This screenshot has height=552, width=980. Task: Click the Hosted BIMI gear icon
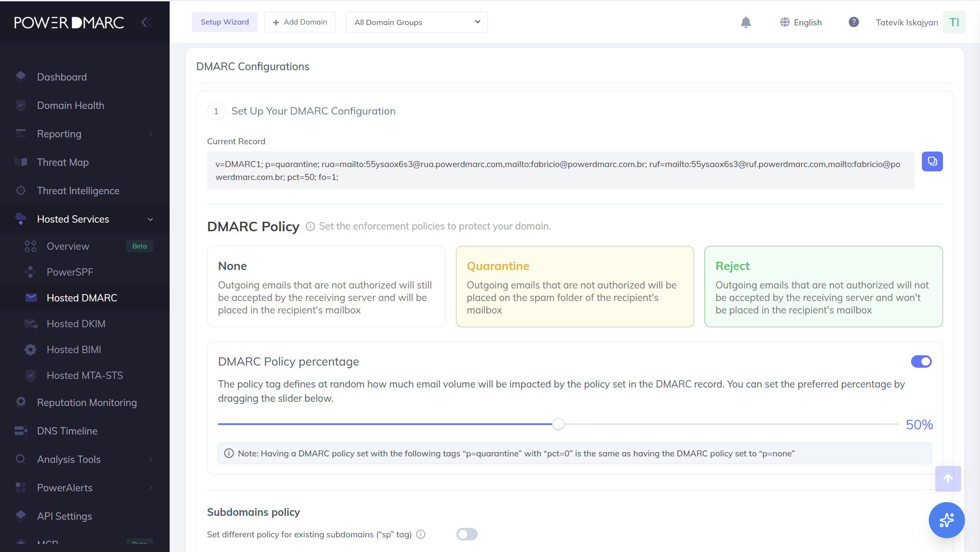30,349
